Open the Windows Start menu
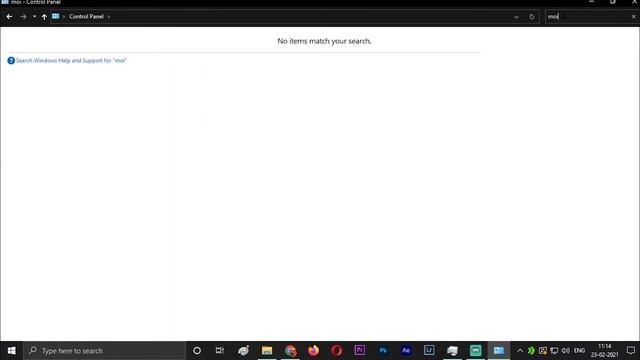The width and height of the screenshot is (640, 360). pos(11,351)
